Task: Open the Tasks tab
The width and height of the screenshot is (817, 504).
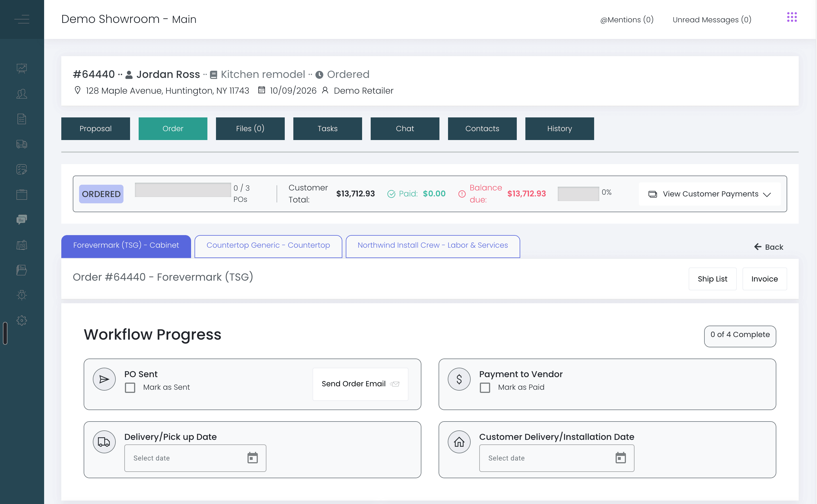Action: tap(327, 129)
